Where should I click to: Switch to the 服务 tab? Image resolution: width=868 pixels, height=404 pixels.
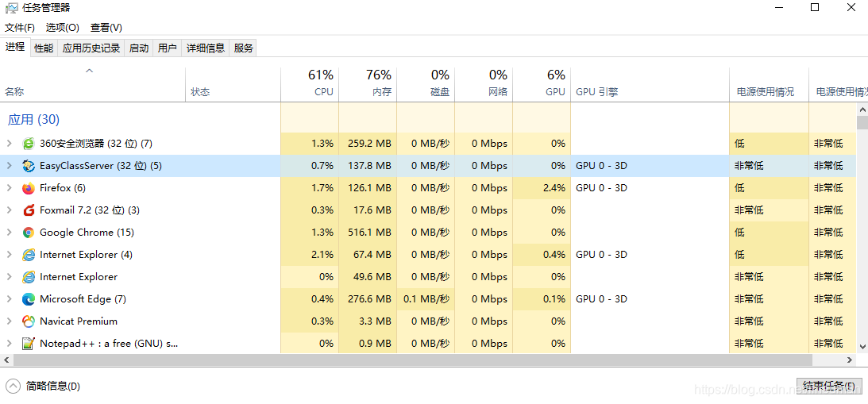pos(244,48)
